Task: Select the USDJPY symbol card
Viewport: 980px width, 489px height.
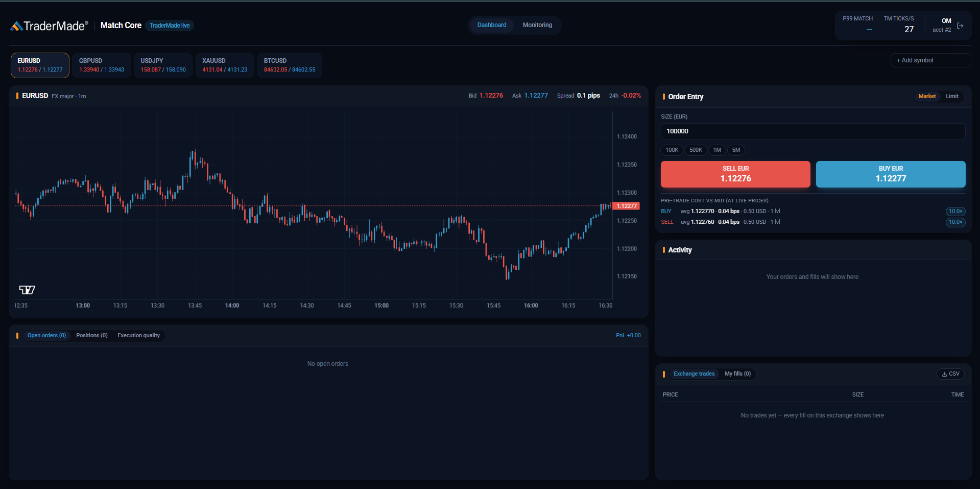Action: point(163,65)
